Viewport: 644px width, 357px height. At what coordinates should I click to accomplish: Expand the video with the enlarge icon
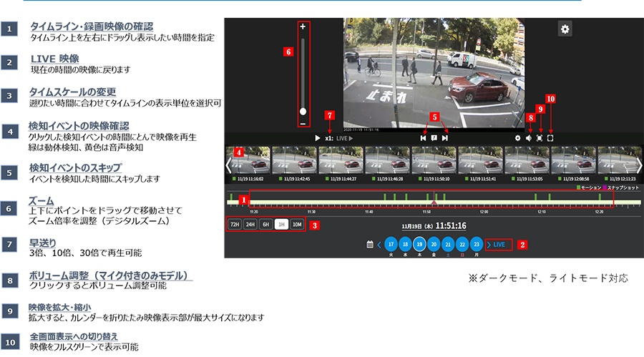point(540,138)
